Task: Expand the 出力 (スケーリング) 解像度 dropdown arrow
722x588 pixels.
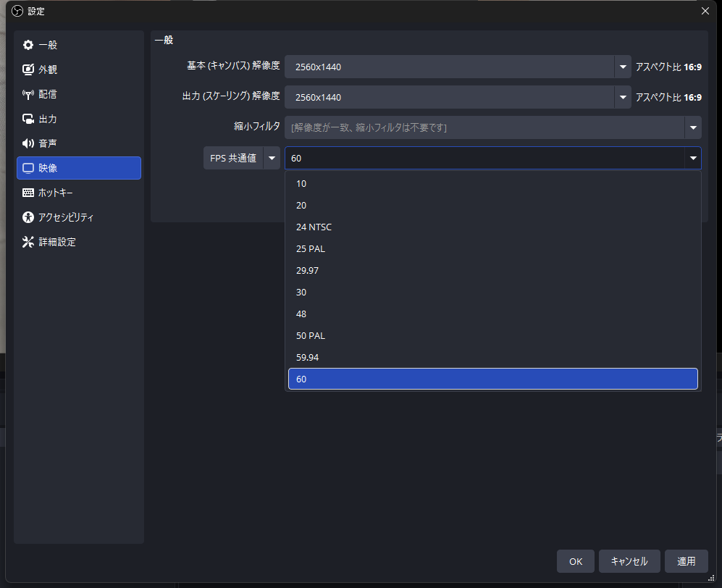Action: (623, 97)
